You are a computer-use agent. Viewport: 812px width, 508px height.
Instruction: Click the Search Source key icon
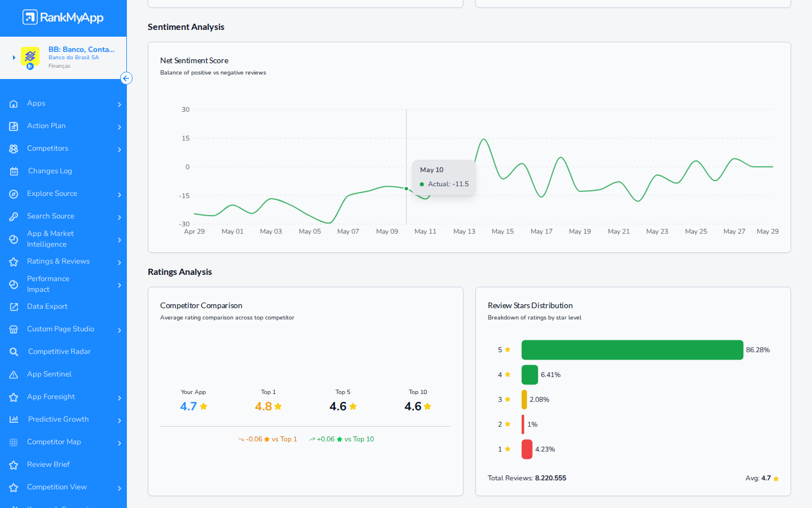(14, 217)
